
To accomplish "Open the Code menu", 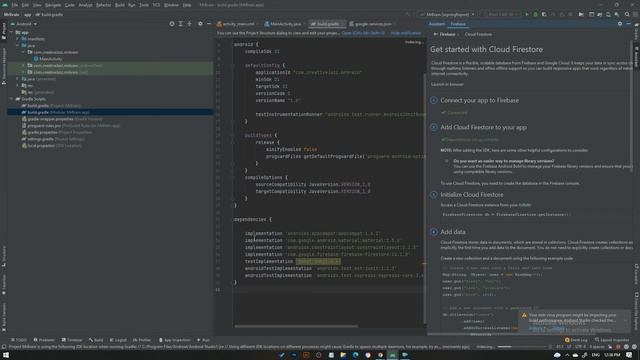I will [x=70, y=5].
